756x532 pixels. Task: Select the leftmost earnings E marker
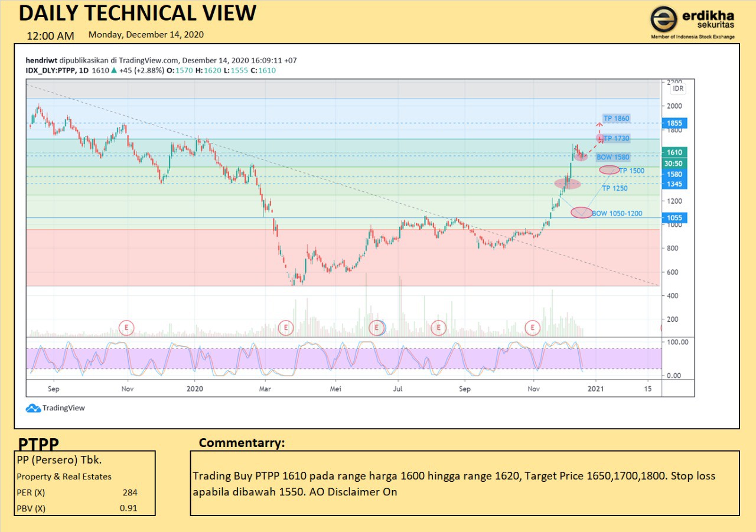(x=126, y=327)
